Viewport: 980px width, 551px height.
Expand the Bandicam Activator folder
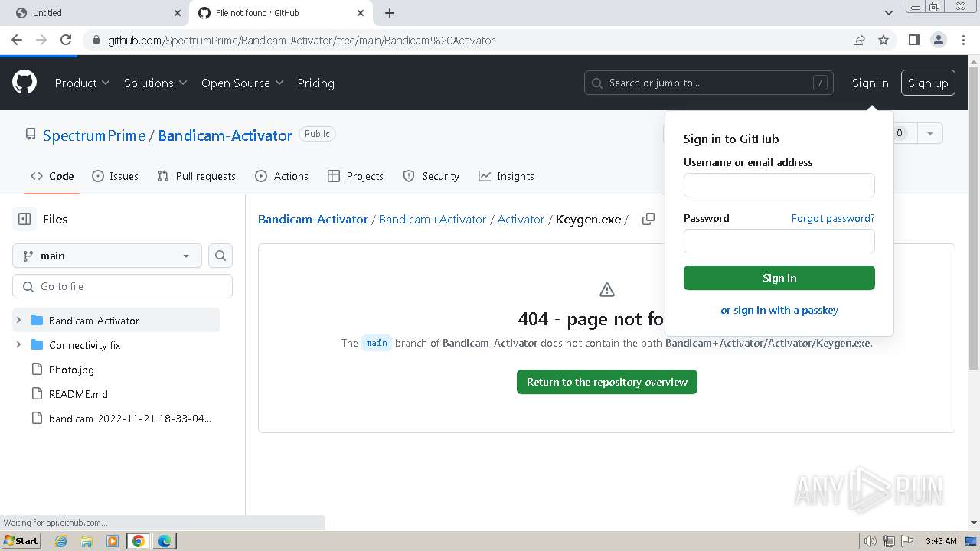[18, 320]
